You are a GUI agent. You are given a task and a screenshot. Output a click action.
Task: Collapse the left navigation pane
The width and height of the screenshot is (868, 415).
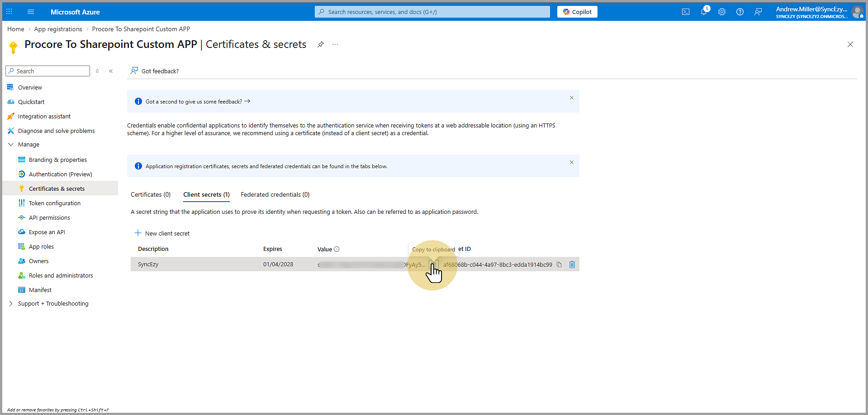click(x=111, y=71)
